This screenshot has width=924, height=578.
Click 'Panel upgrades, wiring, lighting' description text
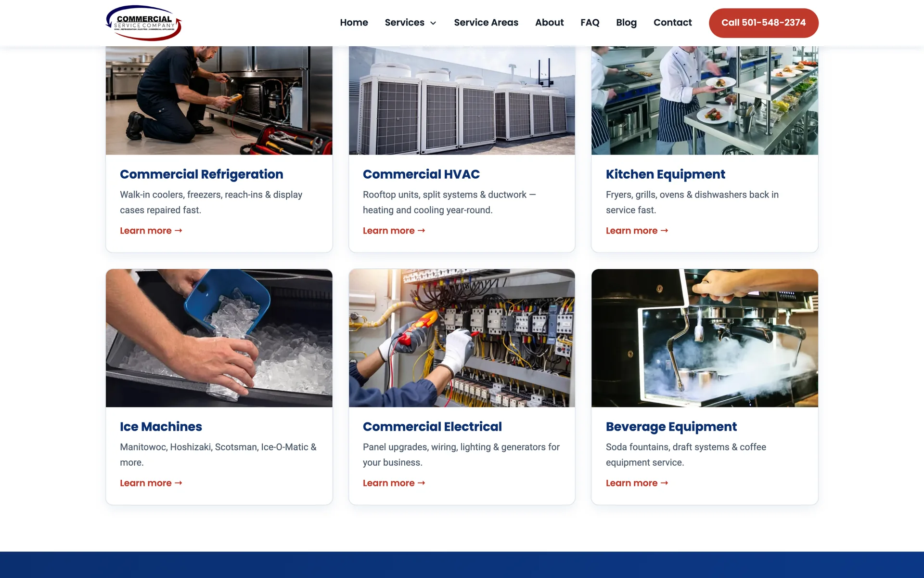(x=461, y=455)
